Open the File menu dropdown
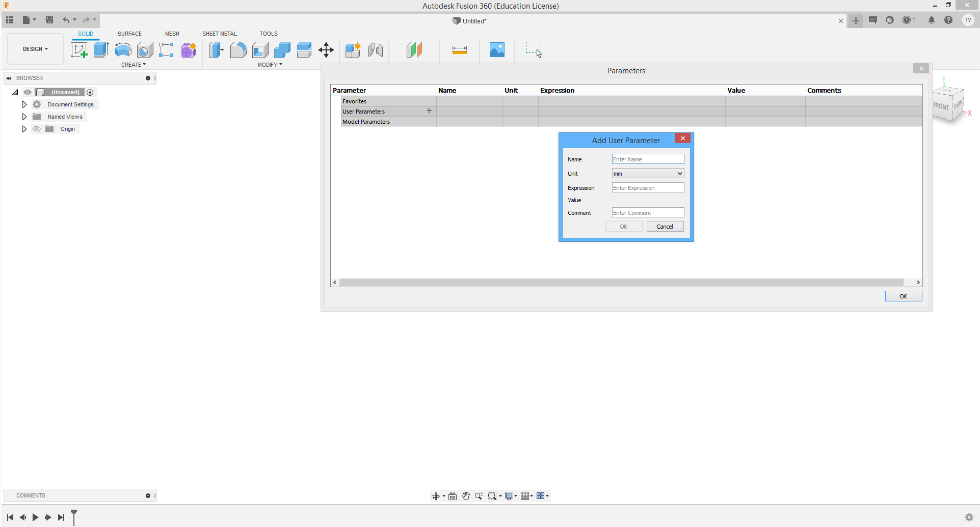The height and width of the screenshot is (527, 980). pyautogui.click(x=29, y=20)
